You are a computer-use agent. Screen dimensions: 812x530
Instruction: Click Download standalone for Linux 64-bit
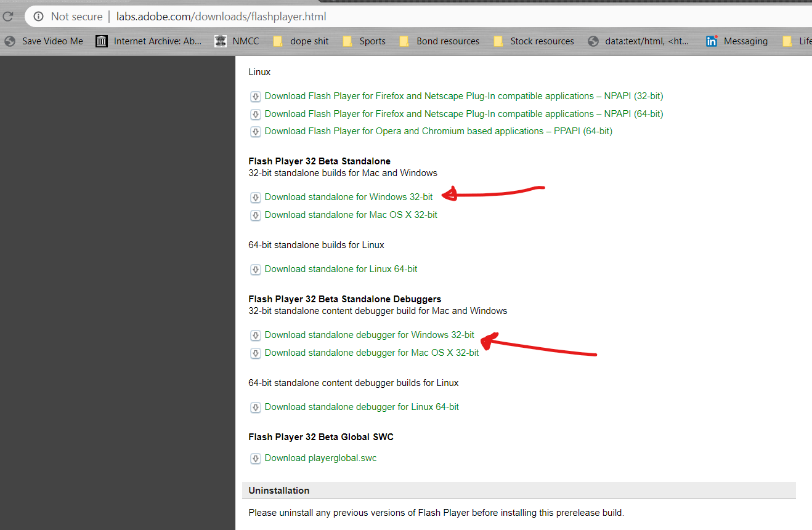tap(341, 269)
